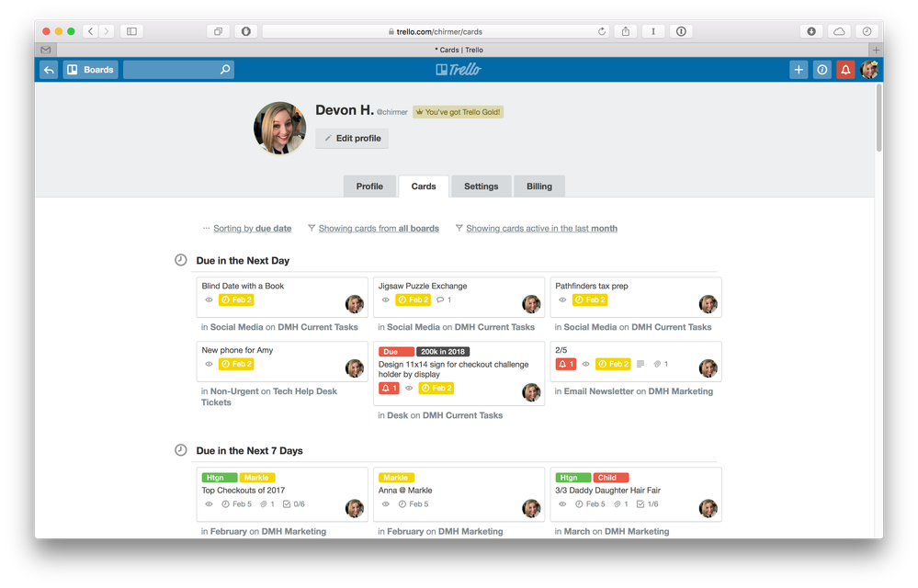Click into the Trello search field
The height and width of the screenshot is (588, 918).
click(x=178, y=70)
